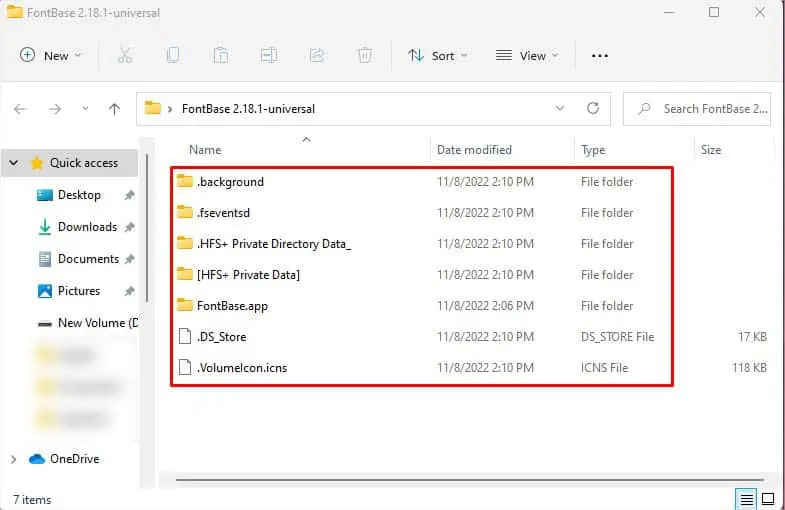Click the Search FontBase field
785x510 pixels.
(x=697, y=109)
